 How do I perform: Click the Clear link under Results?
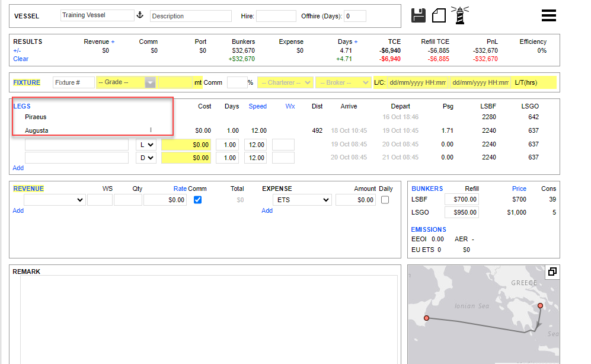coord(21,59)
